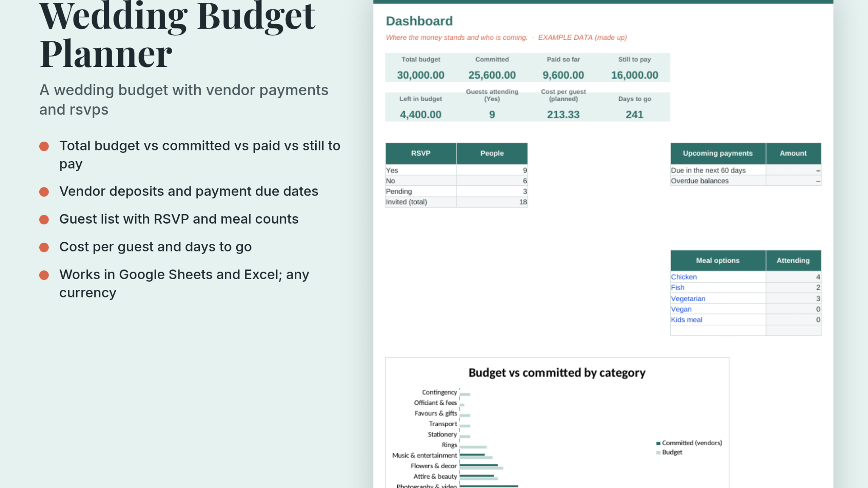
Task: Select the Overdue balances row
Action: pos(746,181)
